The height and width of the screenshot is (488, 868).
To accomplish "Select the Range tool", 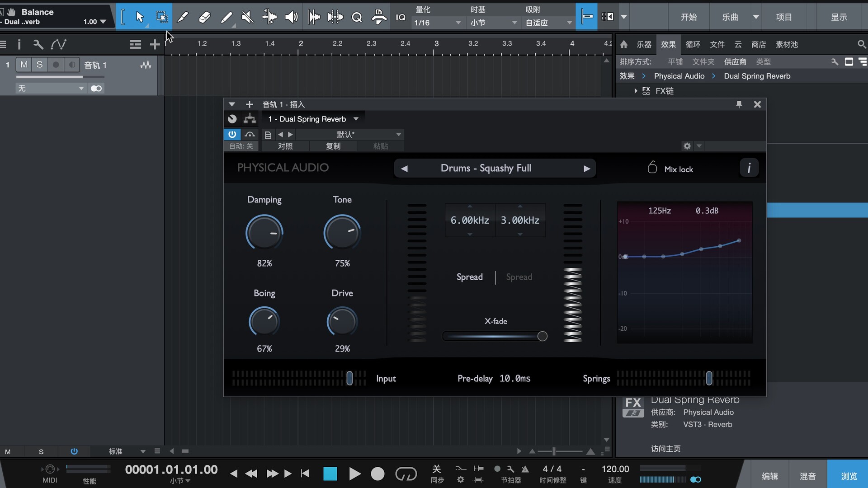I will pyautogui.click(x=161, y=17).
